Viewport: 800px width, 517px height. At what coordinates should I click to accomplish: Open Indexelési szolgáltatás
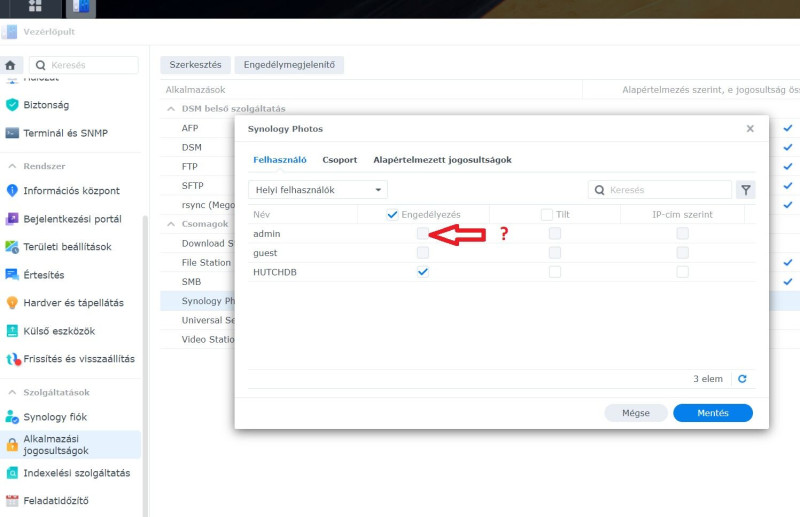click(x=67, y=473)
